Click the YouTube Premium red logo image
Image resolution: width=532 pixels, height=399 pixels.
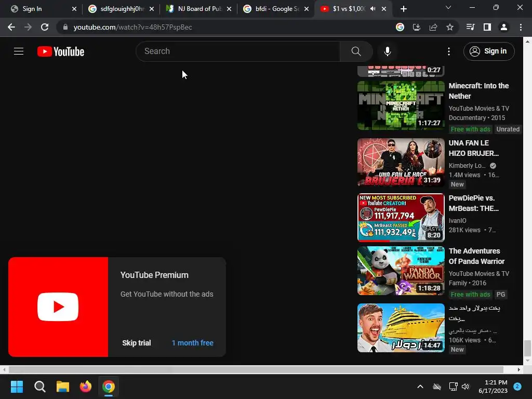click(x=58, y=307)
